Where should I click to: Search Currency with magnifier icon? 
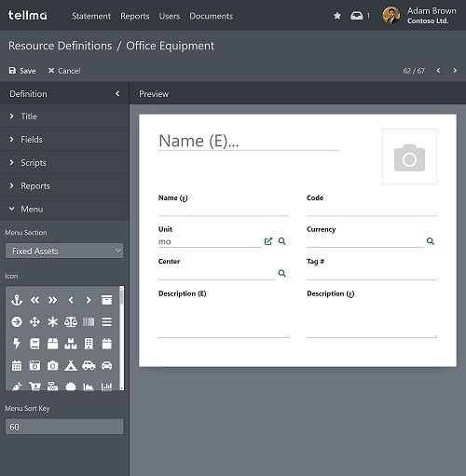[431, 241]
